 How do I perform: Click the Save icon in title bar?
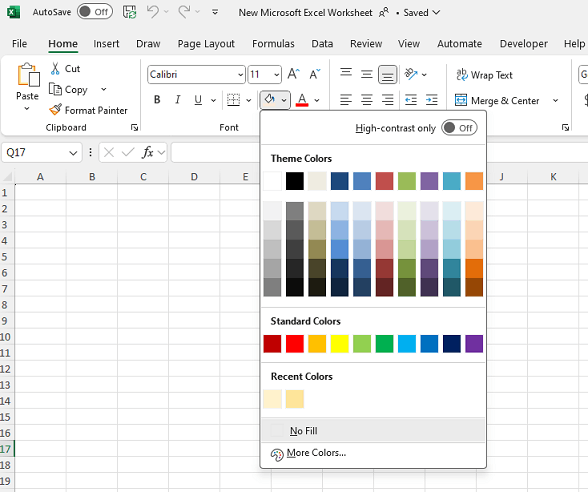130,12
